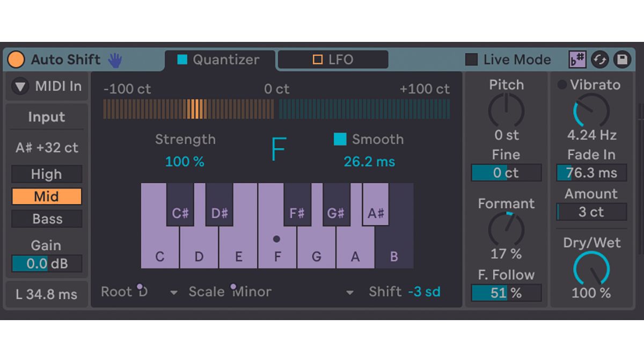
Task: Select the High frequency range
Action: [x=46, y=174]
